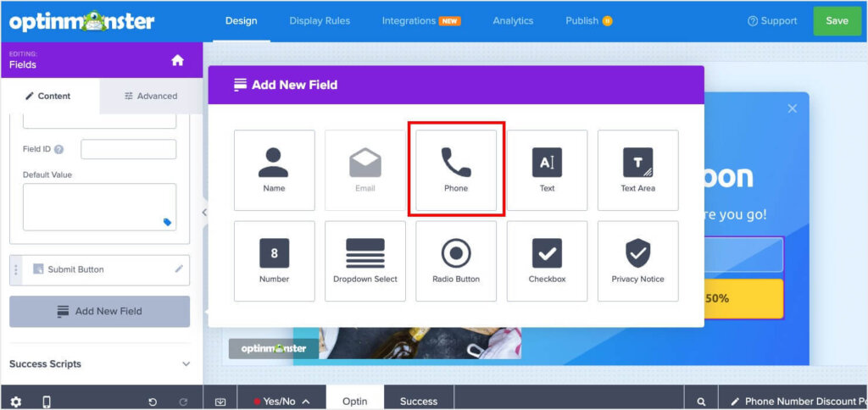
Task: Toggle mobile preview phone icon
Action: pos(47,402)
